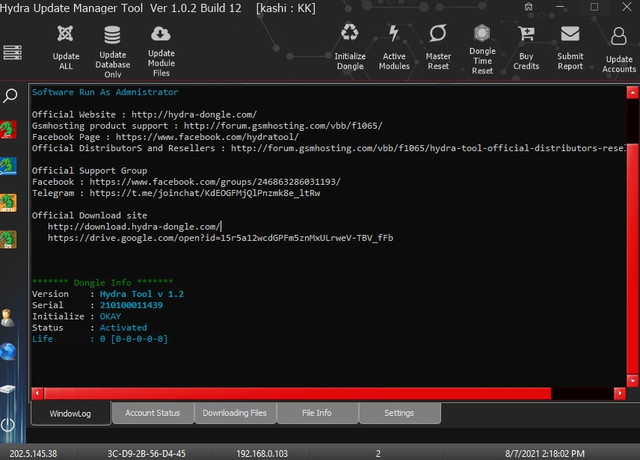This screenshot has width=640, height=460.
Task: Click 'Hydra Tool v 1.2' version text
Action: (142, 294)
